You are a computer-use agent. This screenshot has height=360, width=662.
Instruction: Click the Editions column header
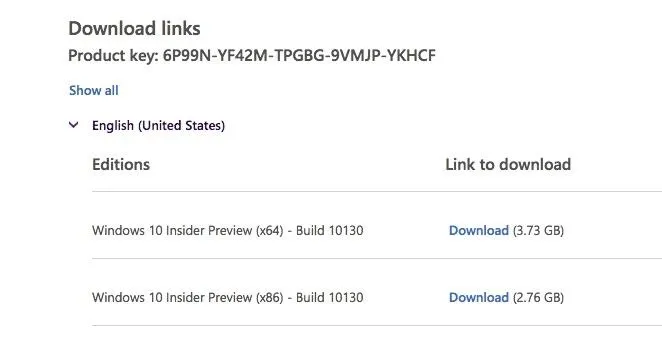point(121,164)
